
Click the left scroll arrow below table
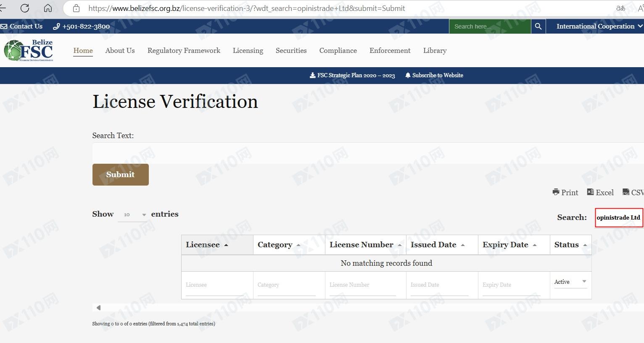pos(98,308)
